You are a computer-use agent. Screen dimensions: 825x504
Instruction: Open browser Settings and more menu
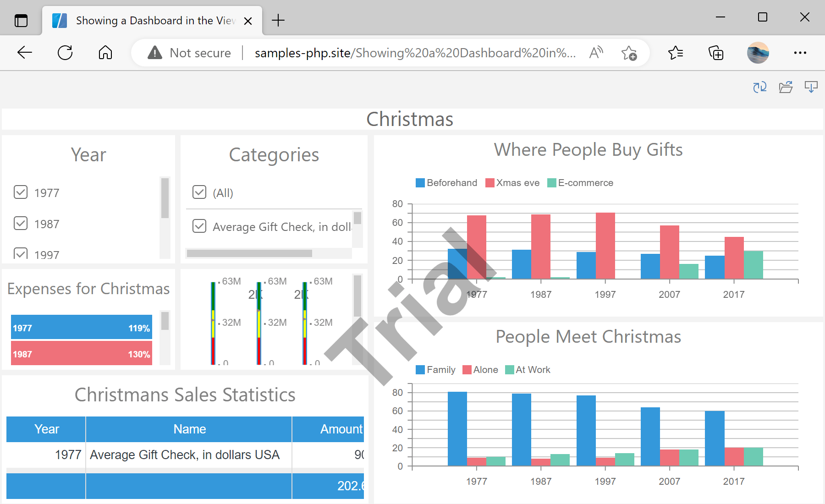click(x=799, y=53)
